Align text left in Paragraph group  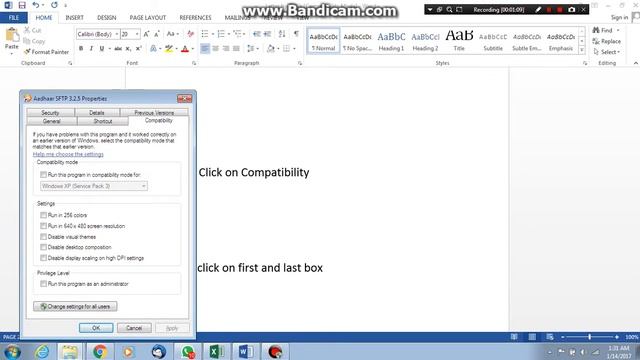(205, 49)
